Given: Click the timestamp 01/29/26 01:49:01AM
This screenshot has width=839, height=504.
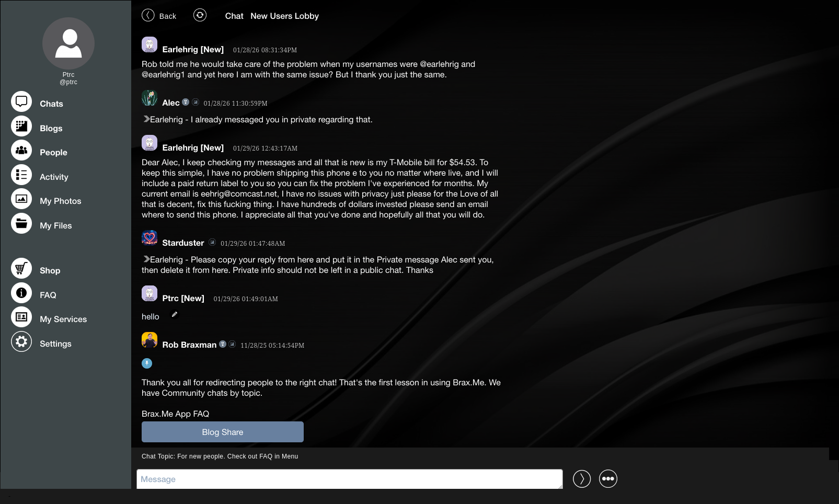Looking at the screenshot, I should tap(246, 299).
